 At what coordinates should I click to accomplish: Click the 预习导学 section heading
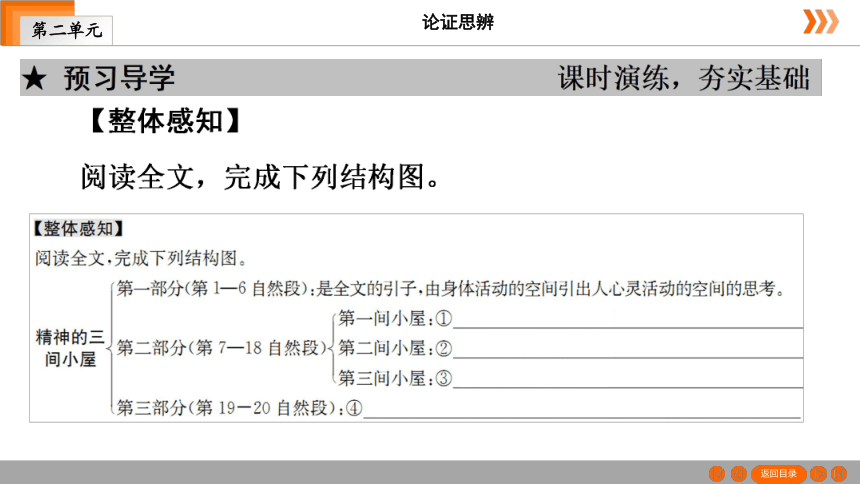[x=119, y=78]
